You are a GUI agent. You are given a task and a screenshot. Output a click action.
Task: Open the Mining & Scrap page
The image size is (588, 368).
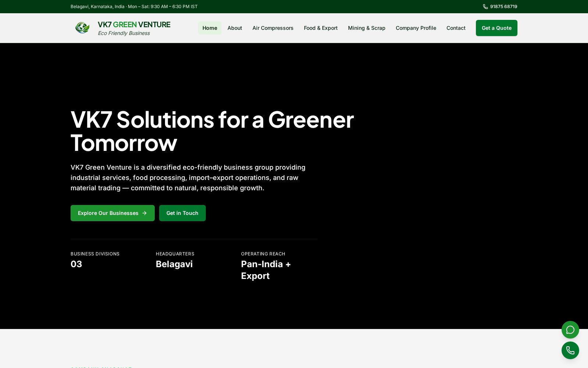pyautogui.click(x=366, y=28)
